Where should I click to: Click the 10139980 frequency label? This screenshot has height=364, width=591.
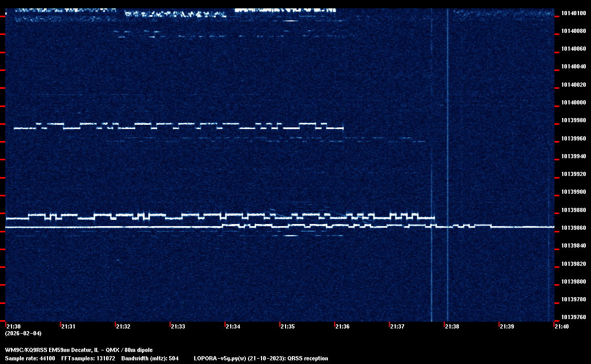tap(573, 121)
